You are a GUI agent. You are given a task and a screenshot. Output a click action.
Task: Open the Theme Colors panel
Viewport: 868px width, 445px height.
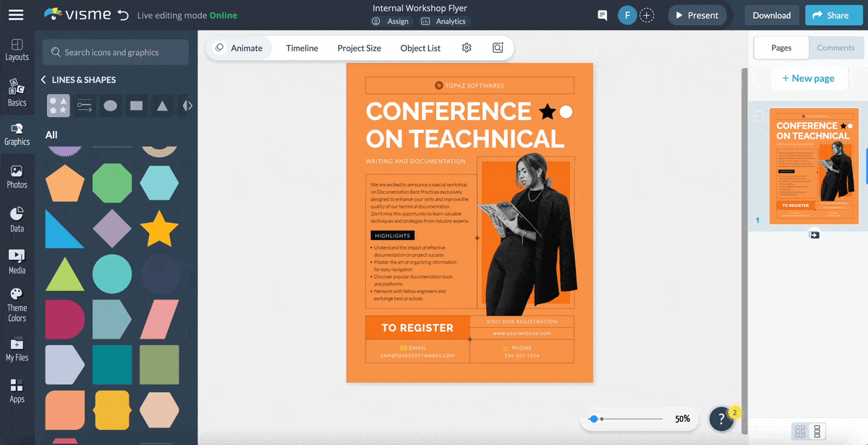(17, 304)
